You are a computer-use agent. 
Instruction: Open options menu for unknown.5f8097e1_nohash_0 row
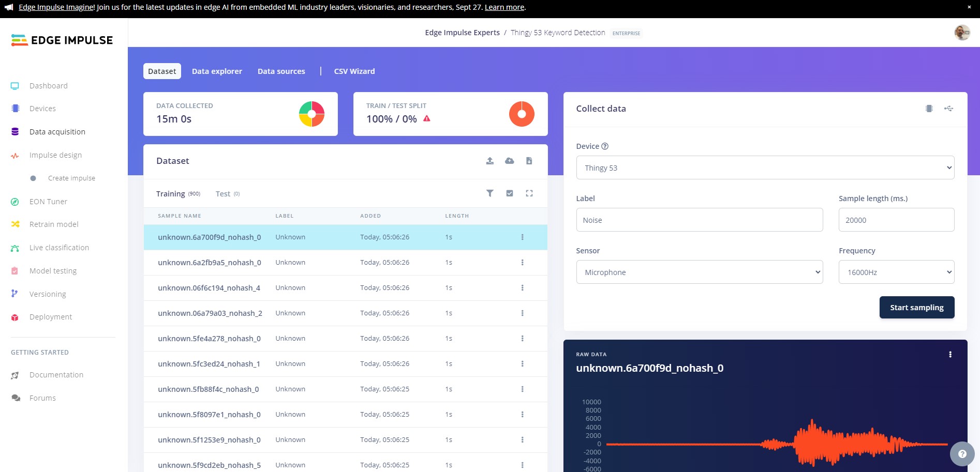(522, 415)
